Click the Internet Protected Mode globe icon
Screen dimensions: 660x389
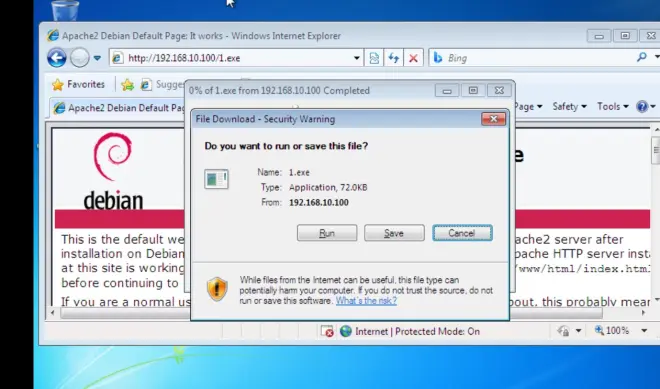(x=346, y=331)
